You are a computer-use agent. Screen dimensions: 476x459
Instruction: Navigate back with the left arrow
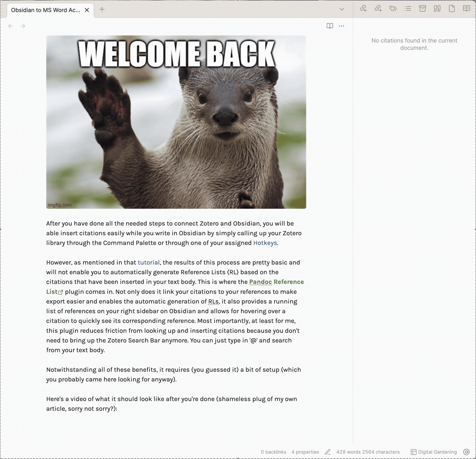click(10, 26)
